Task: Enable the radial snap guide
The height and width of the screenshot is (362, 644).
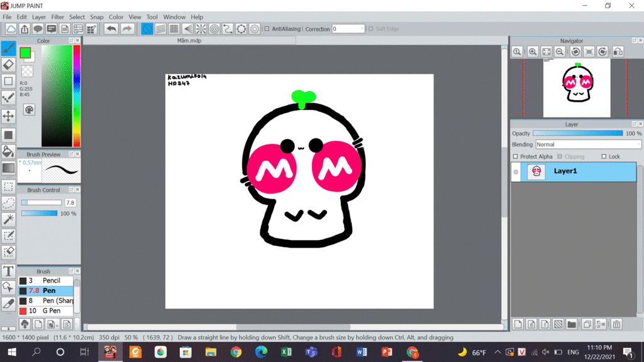Action: point(201,29)
